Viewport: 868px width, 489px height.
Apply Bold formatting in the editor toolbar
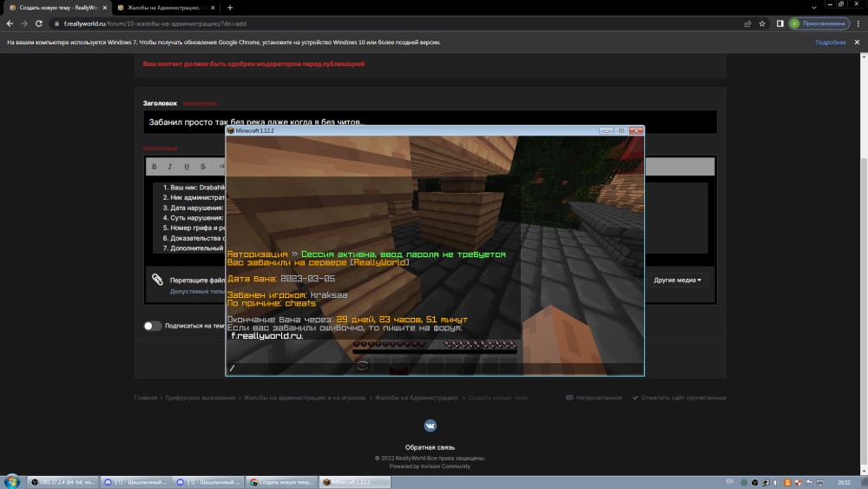click(x=155, y=167)
